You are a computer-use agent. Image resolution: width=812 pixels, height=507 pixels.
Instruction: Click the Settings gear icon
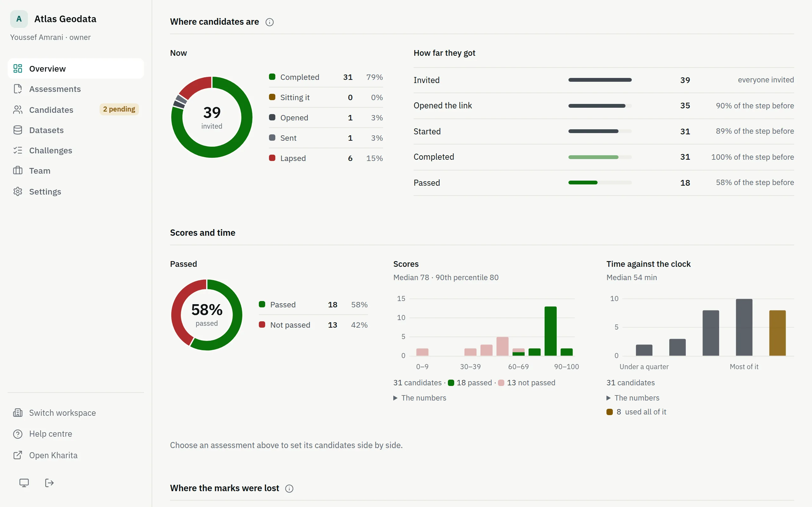pos(18,191)
